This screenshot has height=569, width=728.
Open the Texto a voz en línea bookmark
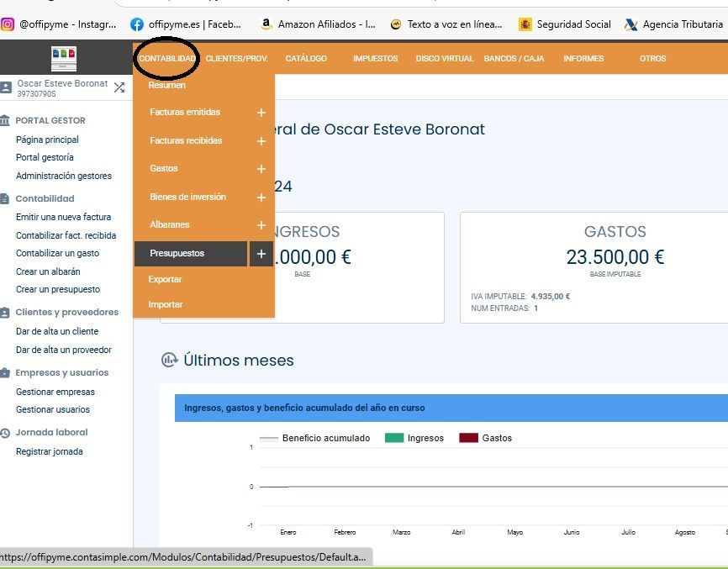[x=446, y=24]
